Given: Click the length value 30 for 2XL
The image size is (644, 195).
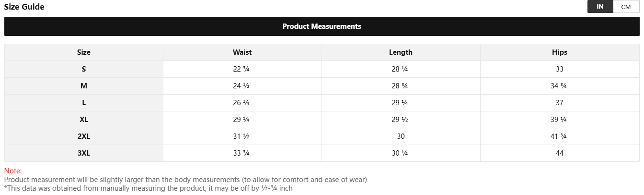Looking at the screenshot, I should tap(401, 136).
